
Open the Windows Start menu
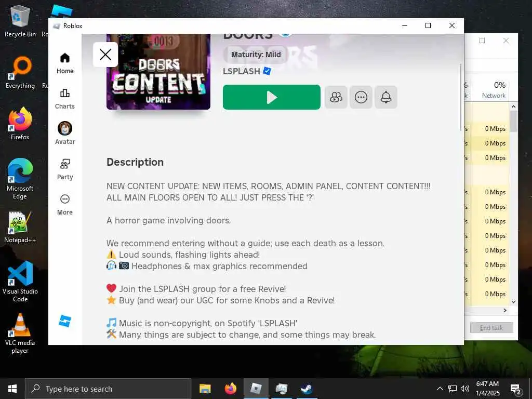(x=12, y=389)
